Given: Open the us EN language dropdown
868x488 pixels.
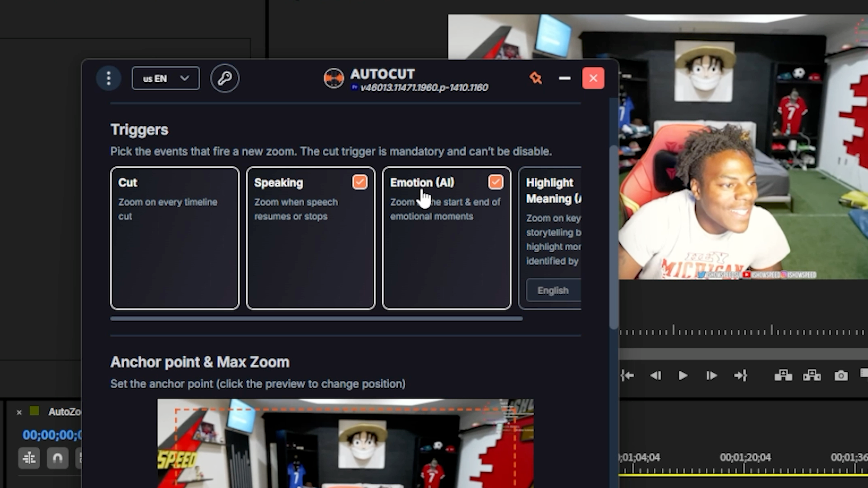Looking at the screenshot, I should pyautogui.click(x=165, y=79).
